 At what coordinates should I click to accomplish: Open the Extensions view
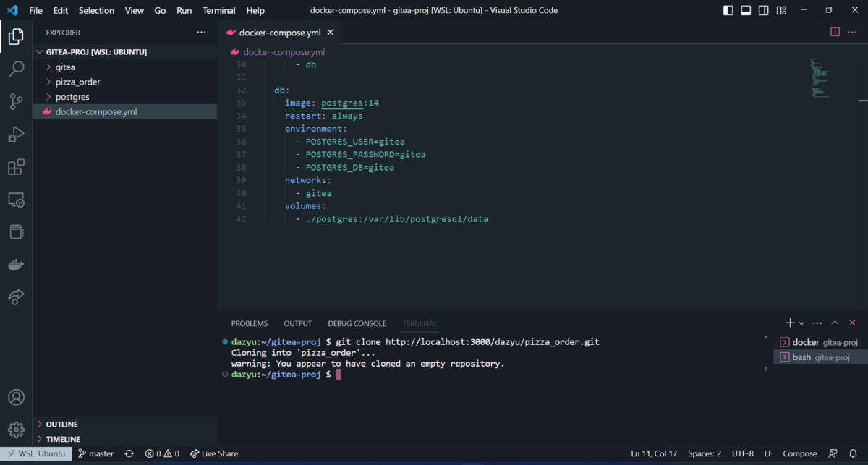tap(16, 167)
